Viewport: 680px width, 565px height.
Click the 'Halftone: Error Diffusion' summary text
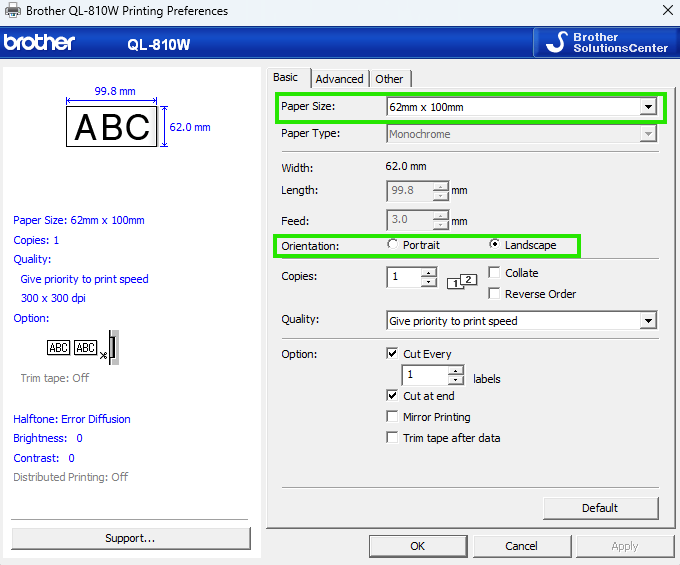click(x=72, y=419)
